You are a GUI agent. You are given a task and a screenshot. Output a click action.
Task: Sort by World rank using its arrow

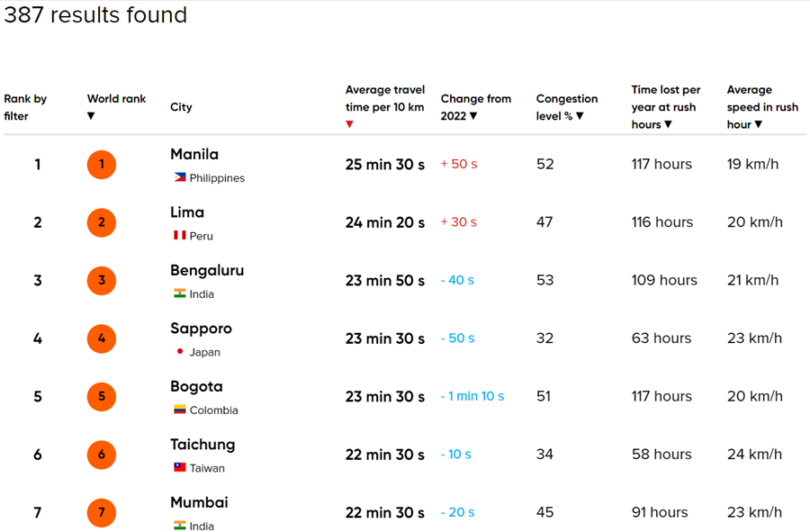[91, 116]
